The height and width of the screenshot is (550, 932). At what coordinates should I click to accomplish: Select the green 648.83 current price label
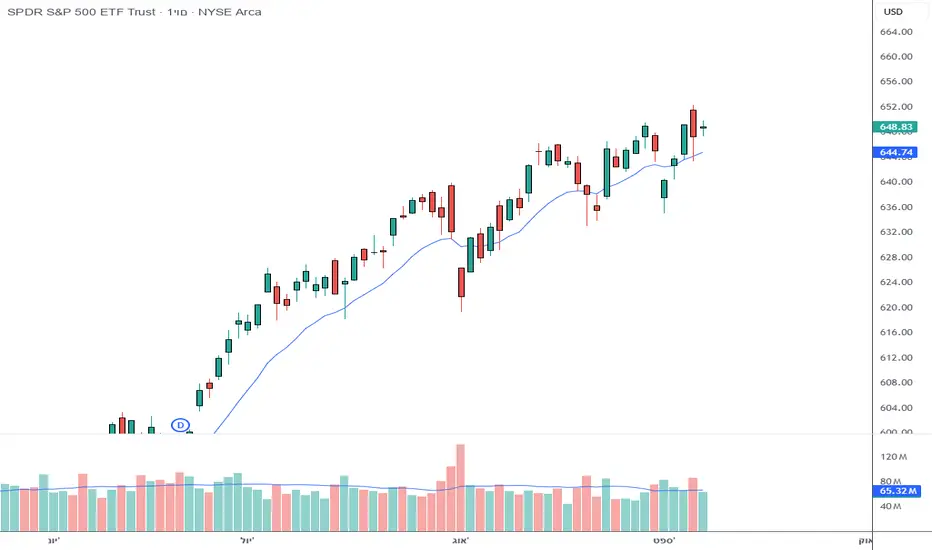click(895, 127)
